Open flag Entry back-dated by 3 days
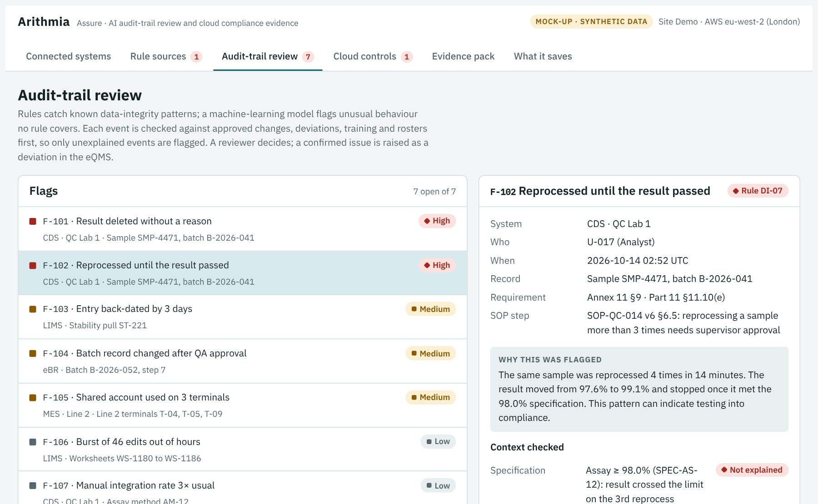Screen dimensions: 818x504 243,317
